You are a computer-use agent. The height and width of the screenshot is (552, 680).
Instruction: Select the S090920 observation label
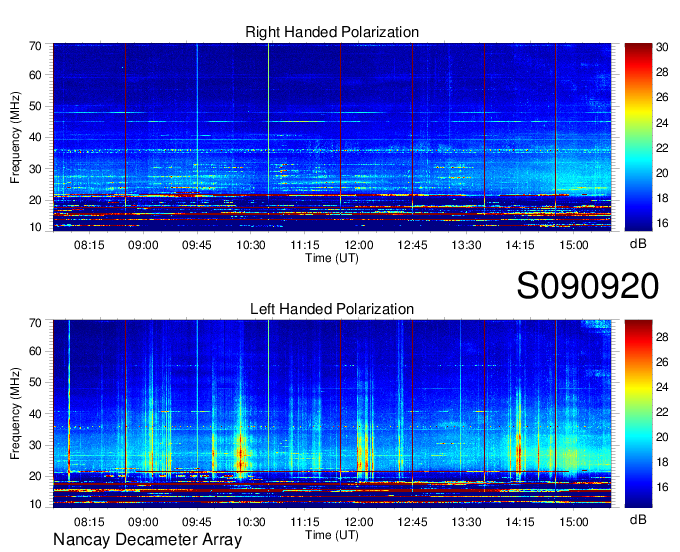click(x=588, y=286)
